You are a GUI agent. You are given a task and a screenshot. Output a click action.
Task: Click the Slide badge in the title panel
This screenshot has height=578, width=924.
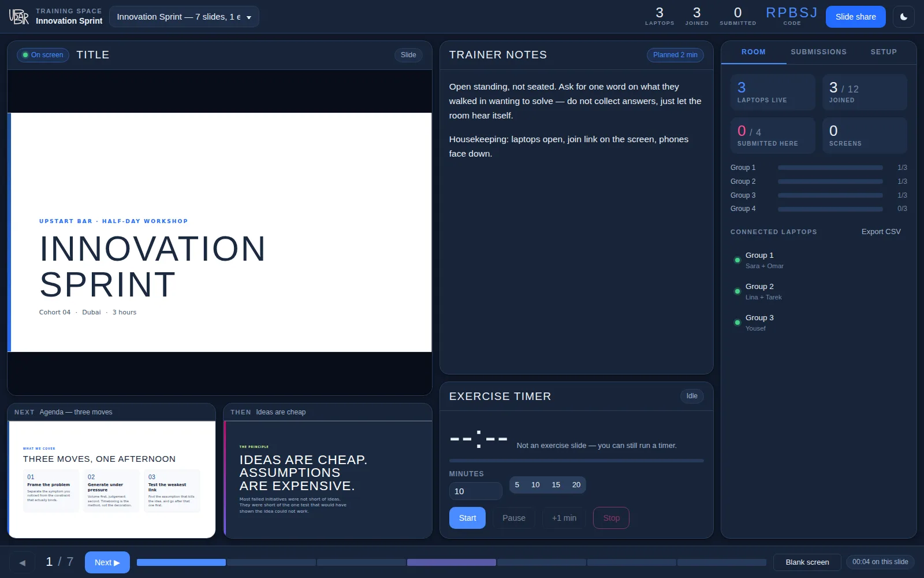(x=408, y=55)
